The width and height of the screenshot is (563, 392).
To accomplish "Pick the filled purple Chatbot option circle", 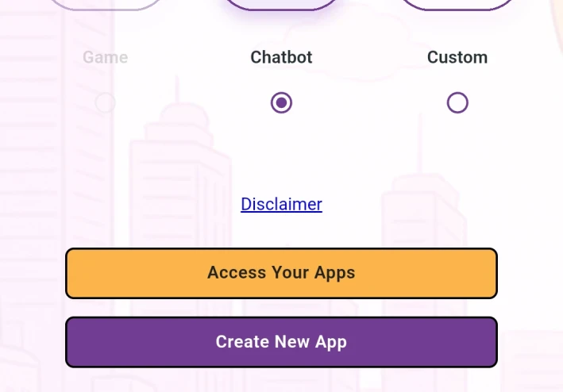I will 281,103.
